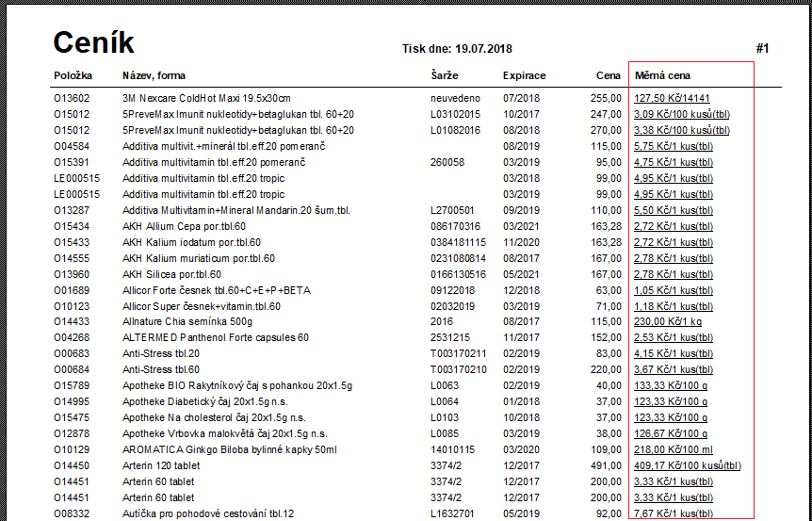
Task: Click price '247,00'
Action: click(606, 114)
